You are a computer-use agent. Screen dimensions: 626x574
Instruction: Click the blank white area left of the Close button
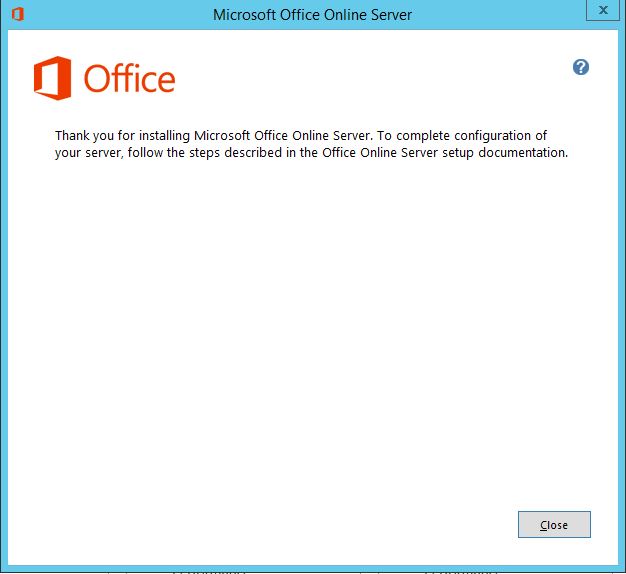tap(300, 524)
